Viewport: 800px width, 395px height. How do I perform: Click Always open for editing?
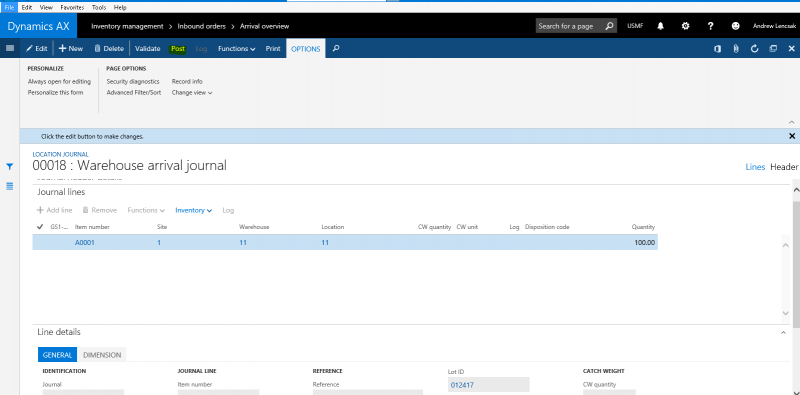[59, 81]
